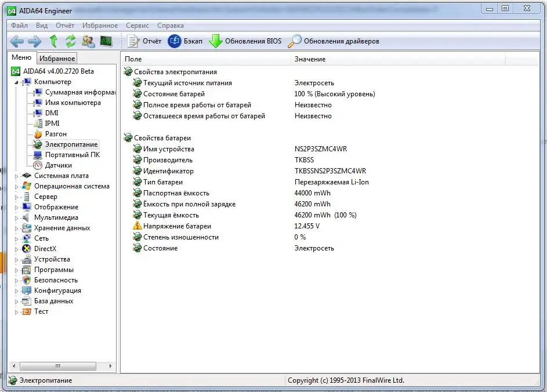Click the tree scrollbar right arrow
The height and width of the screenshot is (392, 547).
pyautogui.click(x=110, y=366)
